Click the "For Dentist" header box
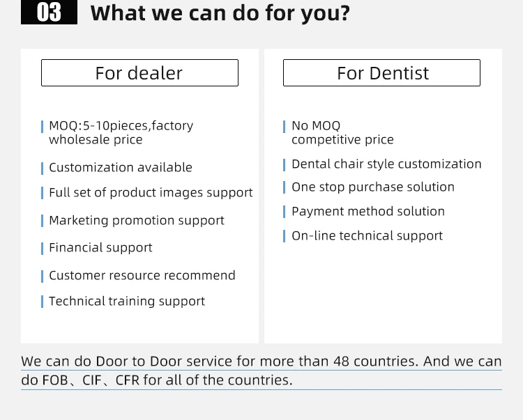The width and height of the screenshot is (523, 420). click(x=381, y=73)
